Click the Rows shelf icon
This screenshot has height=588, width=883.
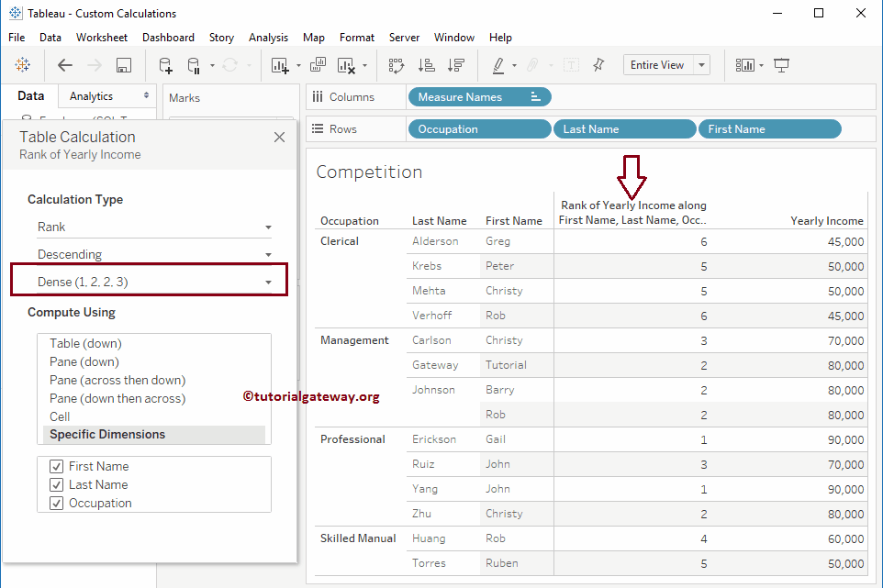[318, 128]
